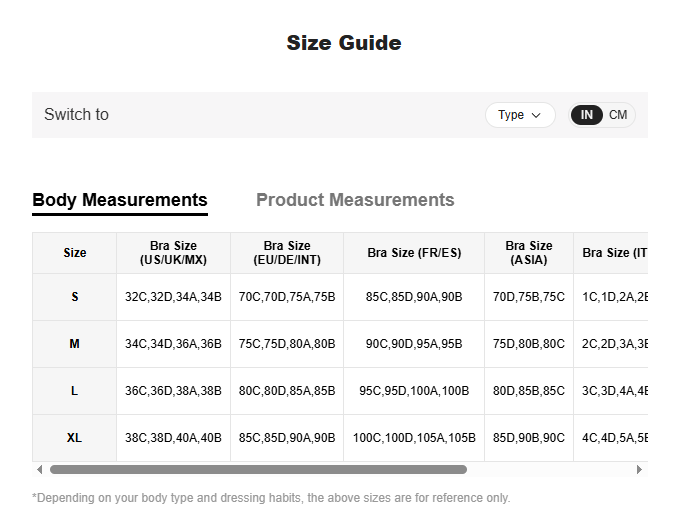This screenshot has height=519, width=679.
Task: Click cell 36C,36D,38A,38B
Action: (x=173, y=391)
